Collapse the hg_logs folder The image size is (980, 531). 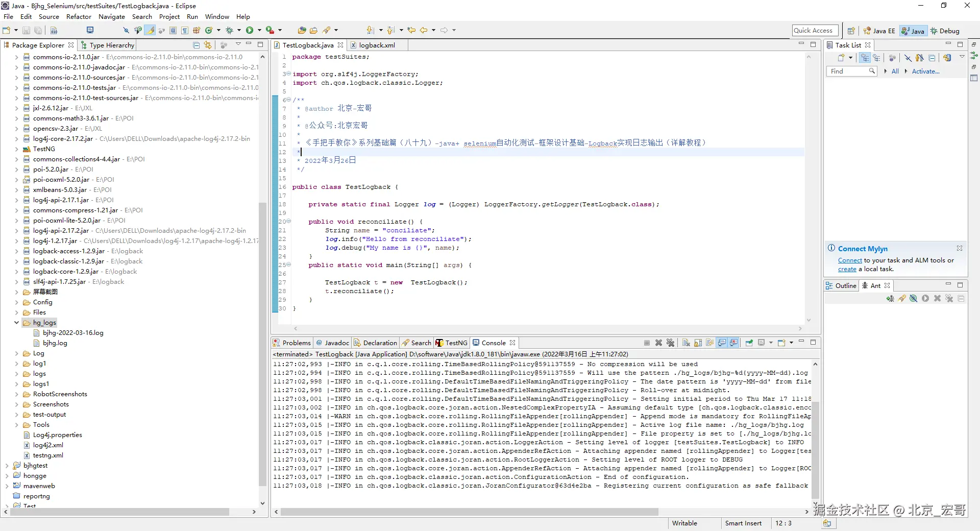click(x=16, y=323)
